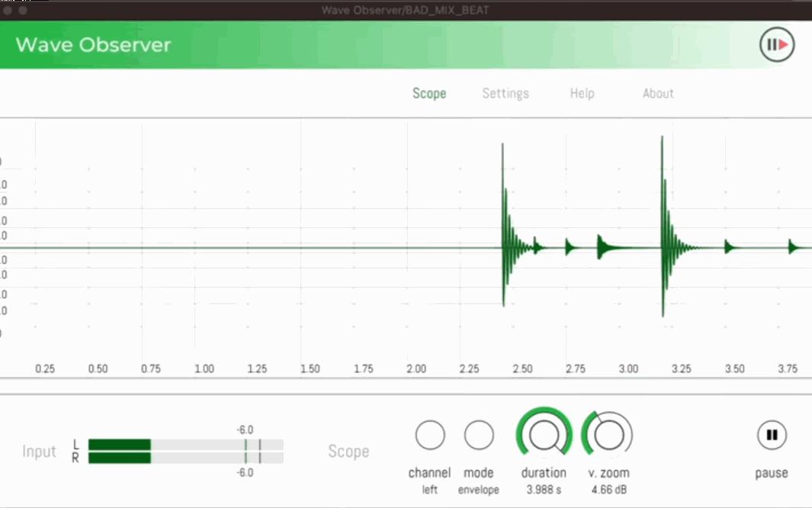
Task: Click the 3.50 time axis label
Action: 735,368
